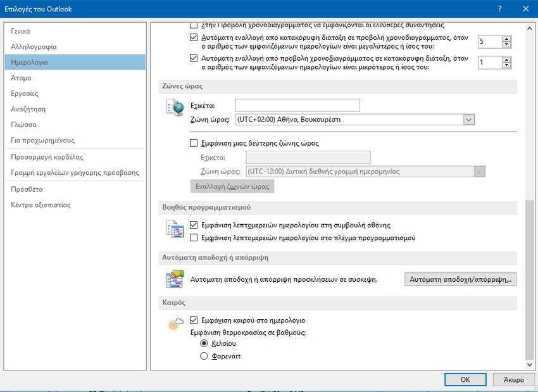Open the Για προχωρημένους category
This screenshot has height=392, width=538.
tap(75, 140)
